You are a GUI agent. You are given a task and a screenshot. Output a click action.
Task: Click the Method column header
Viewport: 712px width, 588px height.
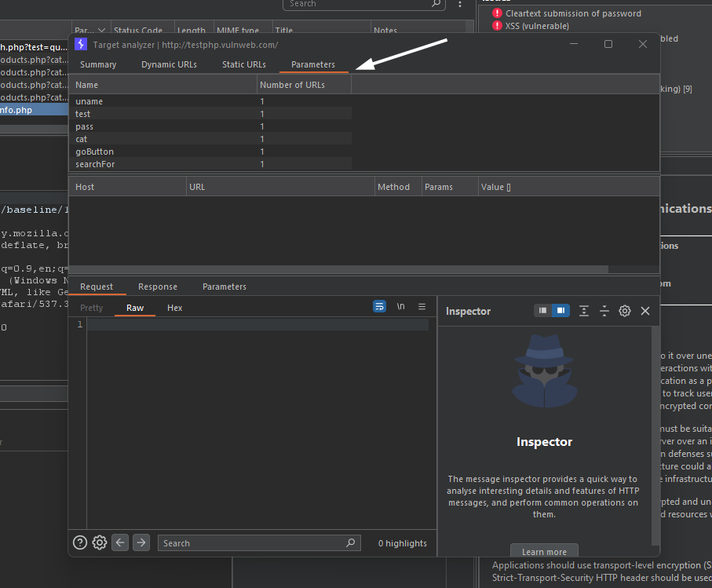click(x=398, y=187)
